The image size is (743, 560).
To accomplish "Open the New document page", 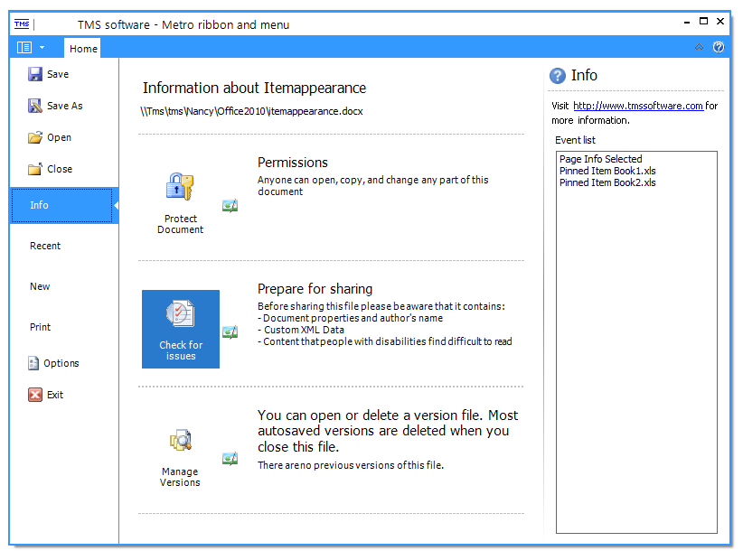I will coord(40,285).
